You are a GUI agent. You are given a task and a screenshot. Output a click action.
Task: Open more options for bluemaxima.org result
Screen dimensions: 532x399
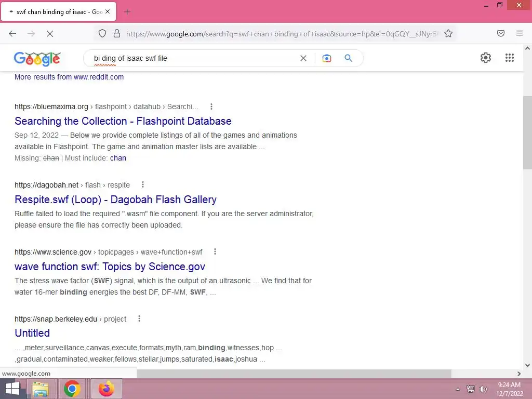(x=211, y=107)
